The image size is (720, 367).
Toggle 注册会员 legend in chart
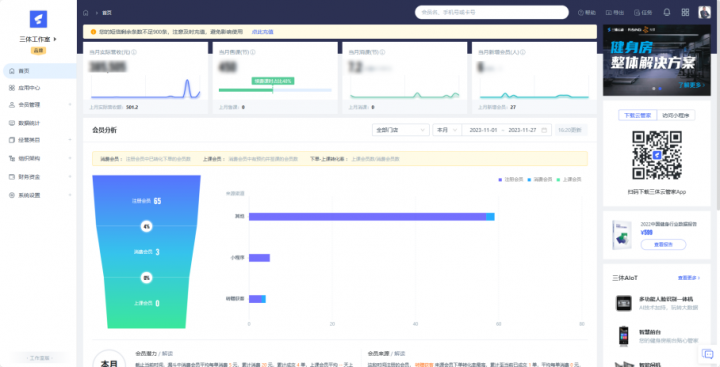coord(511,180)
